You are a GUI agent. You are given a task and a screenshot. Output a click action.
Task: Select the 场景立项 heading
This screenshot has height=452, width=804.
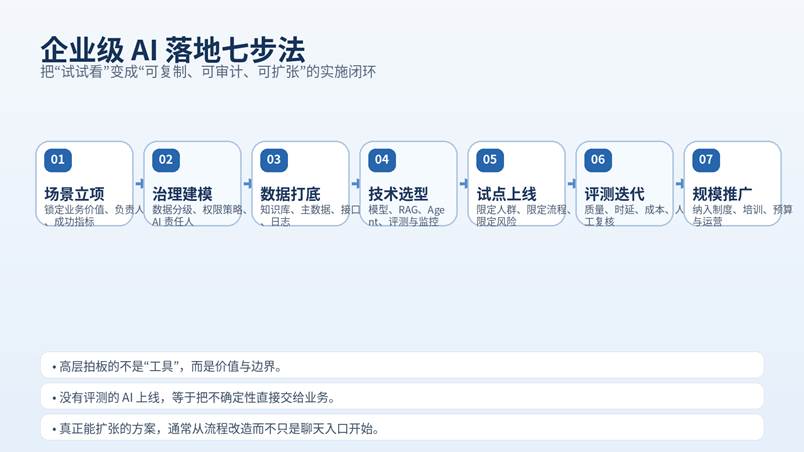point(74,194)
